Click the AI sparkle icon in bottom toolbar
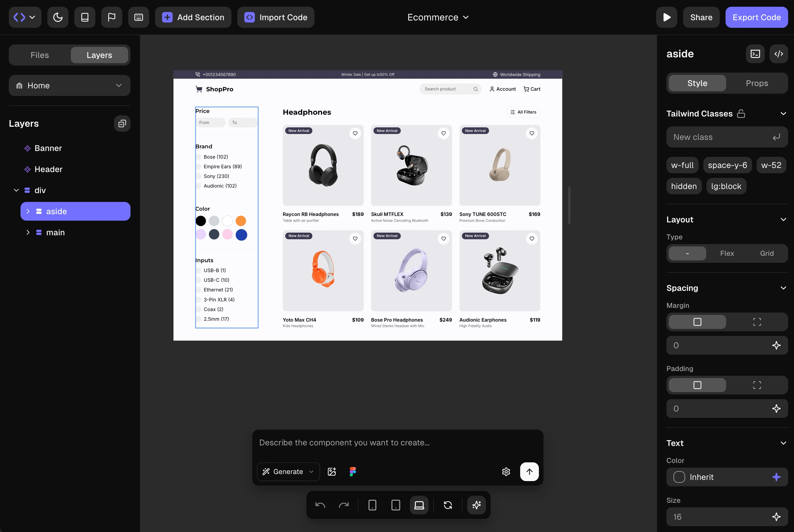Viewport: 794px width, 532px height. [477, 505]
